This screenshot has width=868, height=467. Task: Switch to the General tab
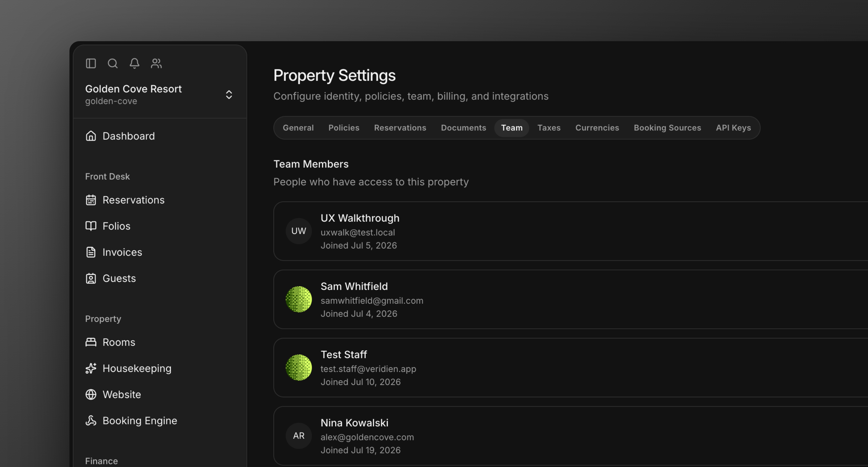pos(298,128)
